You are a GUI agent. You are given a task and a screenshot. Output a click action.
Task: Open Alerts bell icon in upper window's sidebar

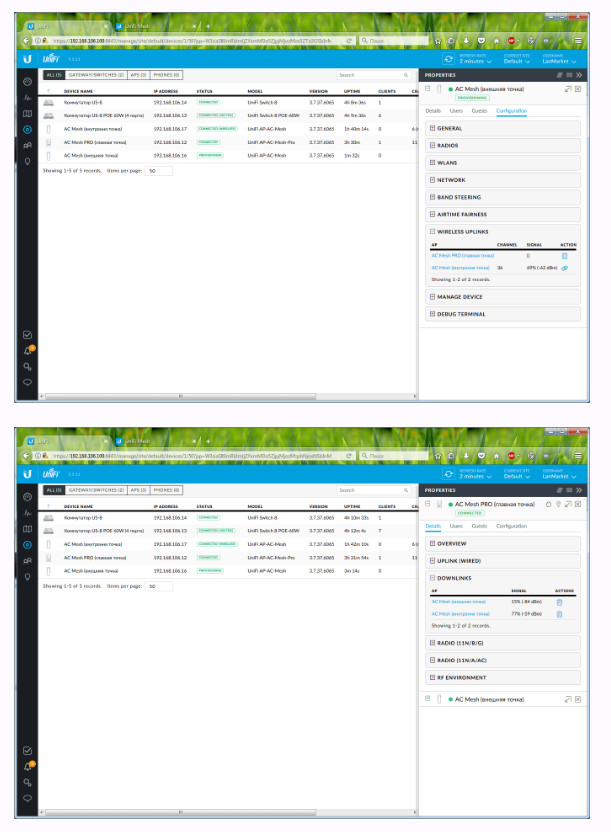tap(28, 351)
